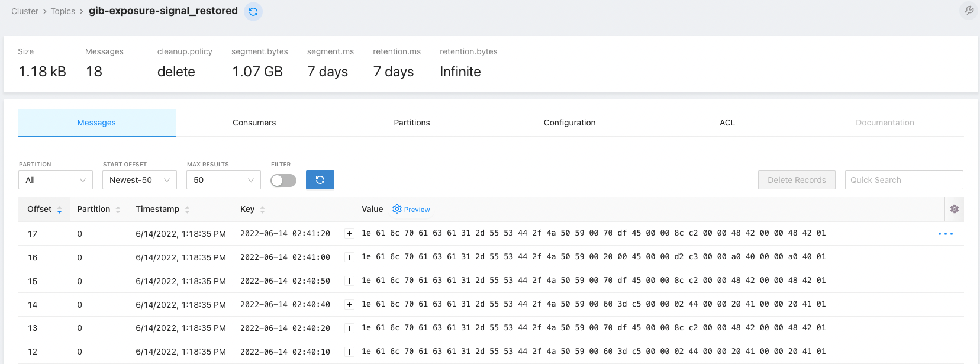Click the offset number 13 cell
980x364 pixels.
pyautogui.click(x=33, y=328)
